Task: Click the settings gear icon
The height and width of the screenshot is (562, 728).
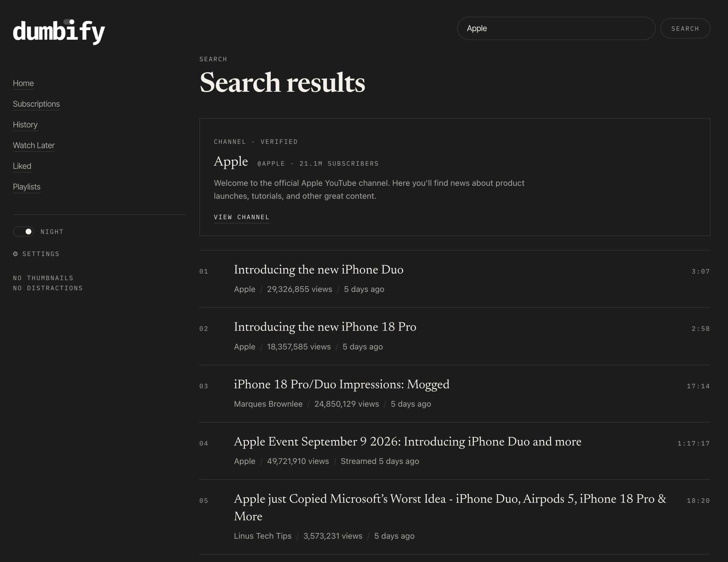Action: pyautogui.click(x=15, y=254)
